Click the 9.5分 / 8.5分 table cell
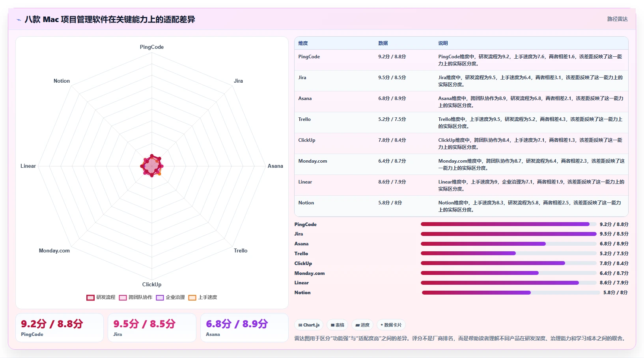Image resolution: width=644 pixels, height=358 pixels. 392,78
